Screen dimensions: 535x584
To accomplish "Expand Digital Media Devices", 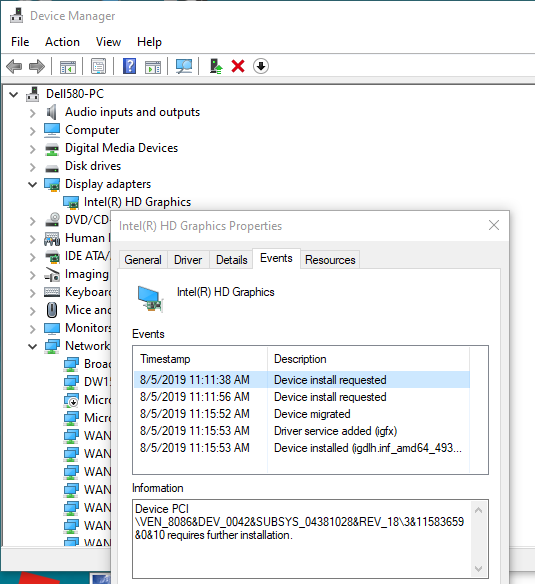I will [x=32, y=149].
